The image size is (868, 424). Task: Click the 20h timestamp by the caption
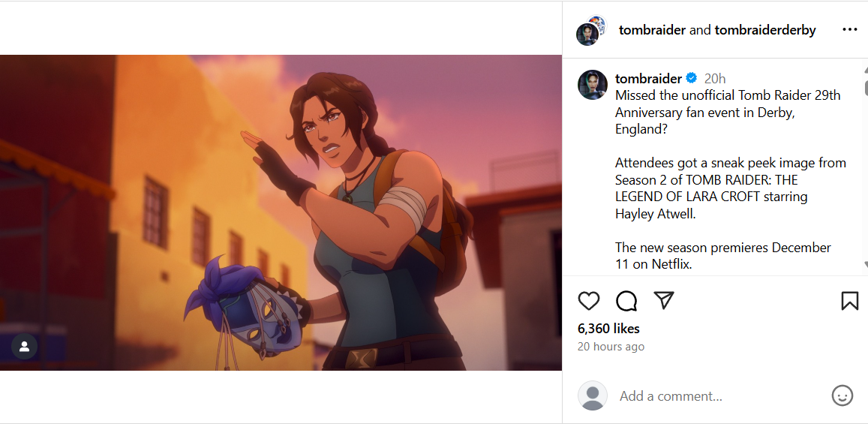click(715, 79)
